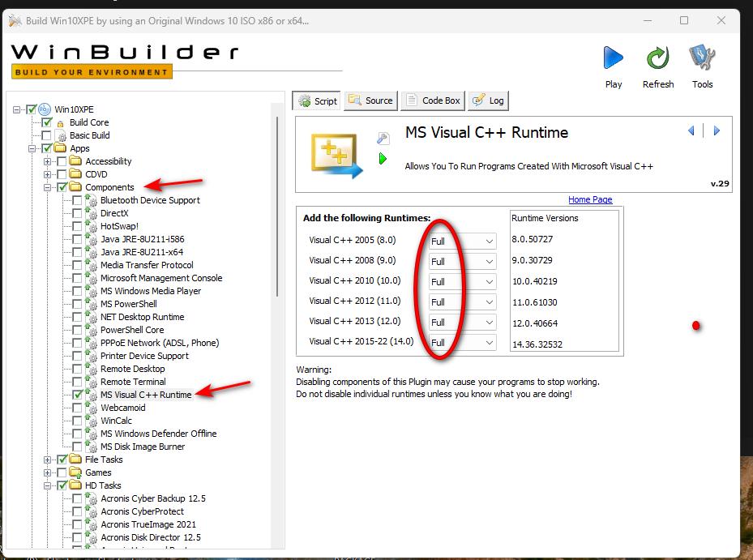Click the Build Core lock icon
The image size is (753, 560).
click(60, 123)
